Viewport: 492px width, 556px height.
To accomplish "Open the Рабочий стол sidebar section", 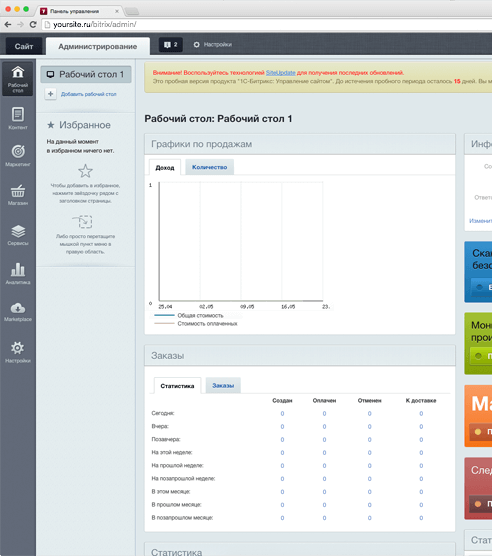I will tap(18, 79).
